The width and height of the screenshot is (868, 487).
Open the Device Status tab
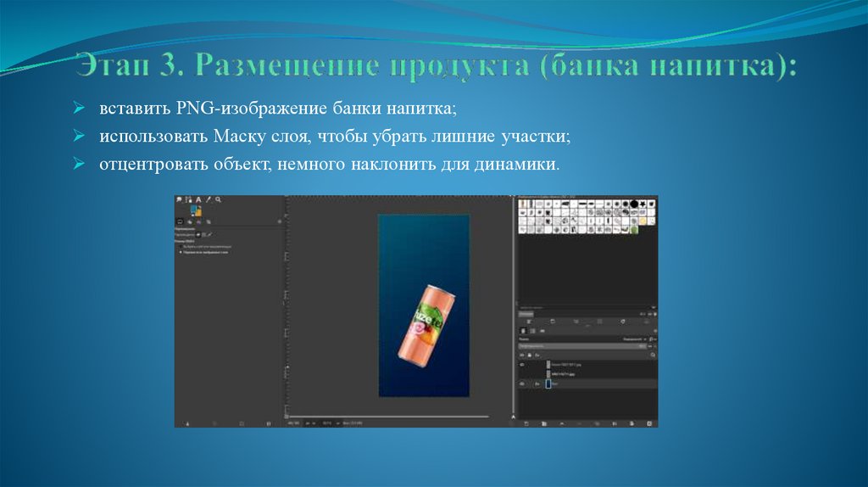click(190, 221)
